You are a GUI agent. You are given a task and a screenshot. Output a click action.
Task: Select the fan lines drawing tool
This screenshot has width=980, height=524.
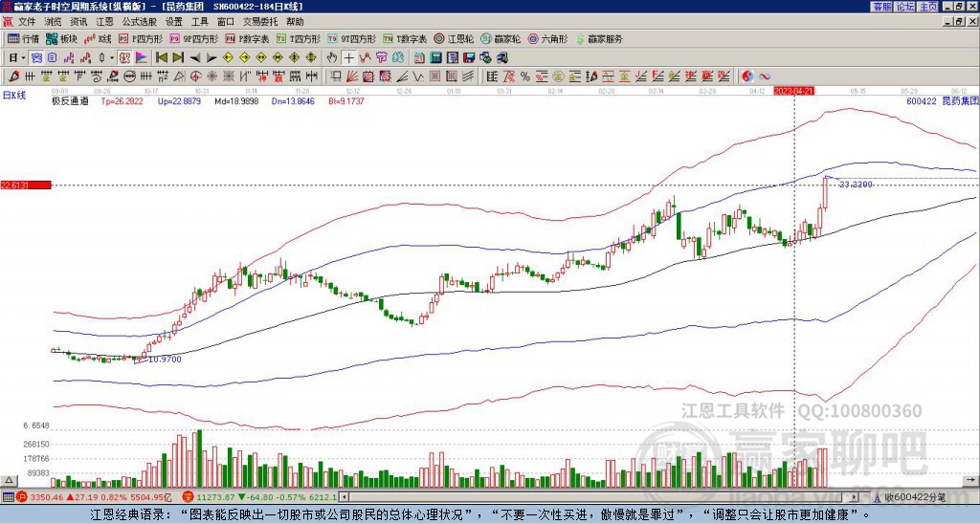tap(352, 76)
